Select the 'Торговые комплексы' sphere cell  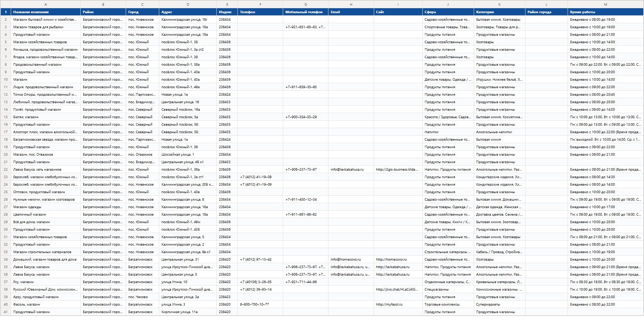pyautogui.click(x=448, y=305)
